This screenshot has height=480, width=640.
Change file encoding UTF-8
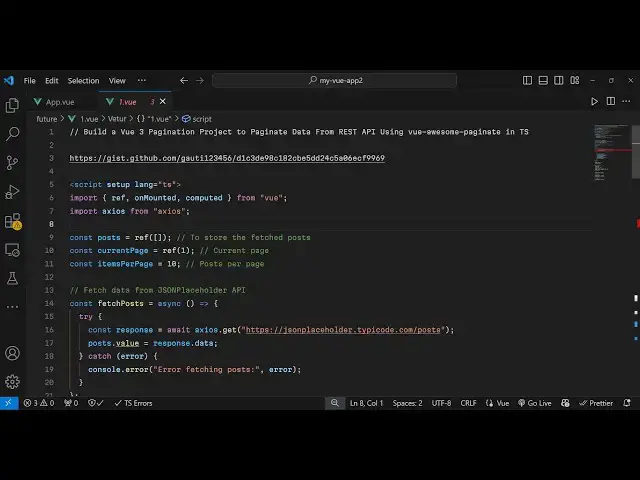[441, 403]
